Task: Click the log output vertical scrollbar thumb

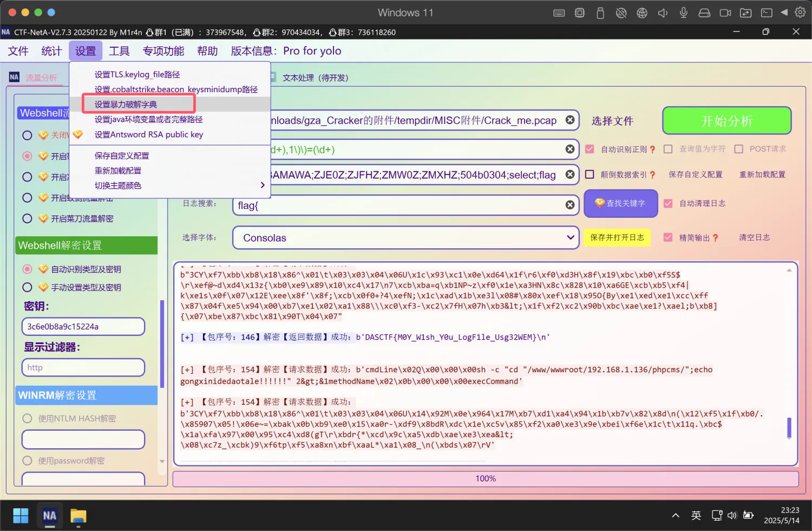Action: (x=789, y=428)
